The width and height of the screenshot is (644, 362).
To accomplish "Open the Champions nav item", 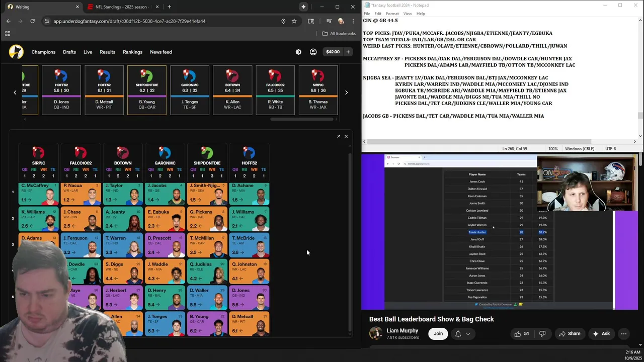I will [43, 52].
